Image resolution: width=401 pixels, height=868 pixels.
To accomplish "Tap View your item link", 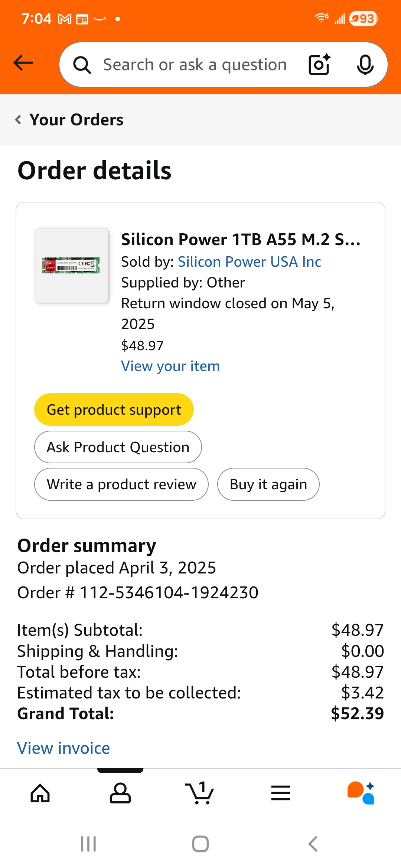I will pyautogui.click(x=170, y=366).
